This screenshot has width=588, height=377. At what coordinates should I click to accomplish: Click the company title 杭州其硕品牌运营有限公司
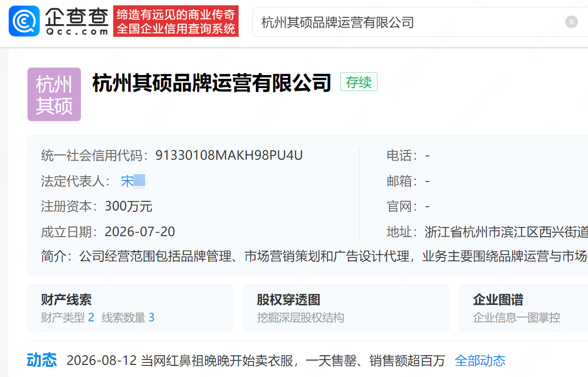[211, 83]
